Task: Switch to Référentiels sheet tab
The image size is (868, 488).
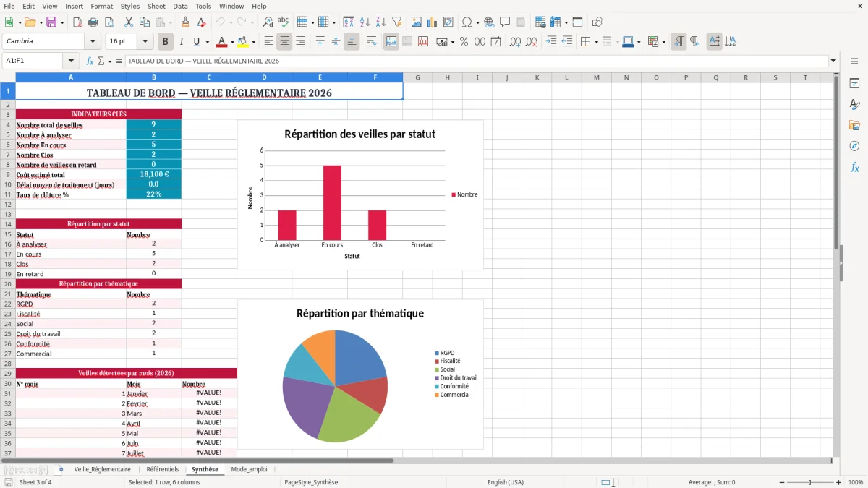Action: tap(163, 469)
